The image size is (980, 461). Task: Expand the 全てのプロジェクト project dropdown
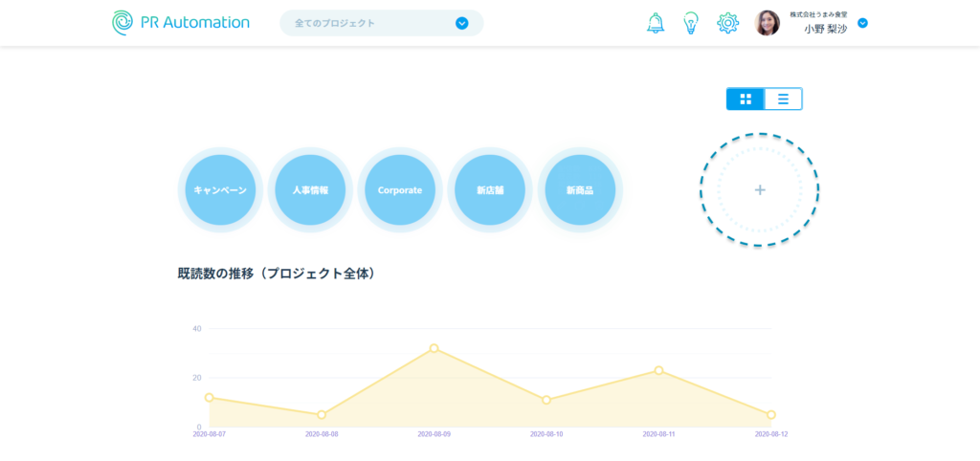point(462,23)
